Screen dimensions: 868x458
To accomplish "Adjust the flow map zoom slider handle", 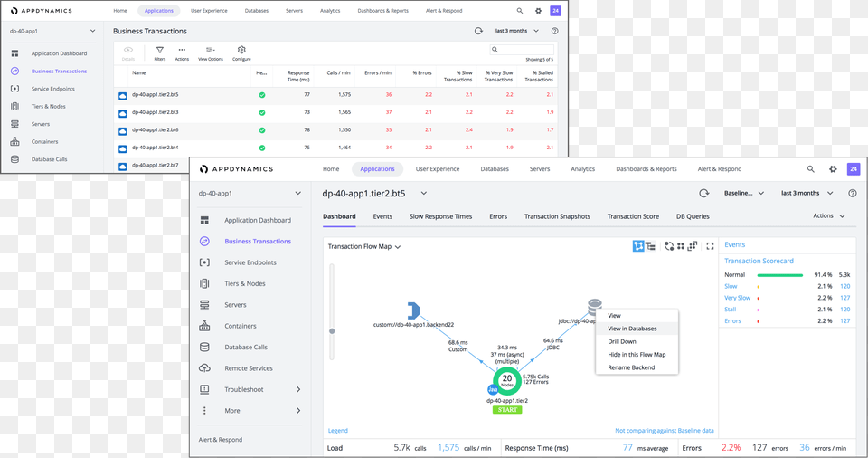I will [332, 331].
